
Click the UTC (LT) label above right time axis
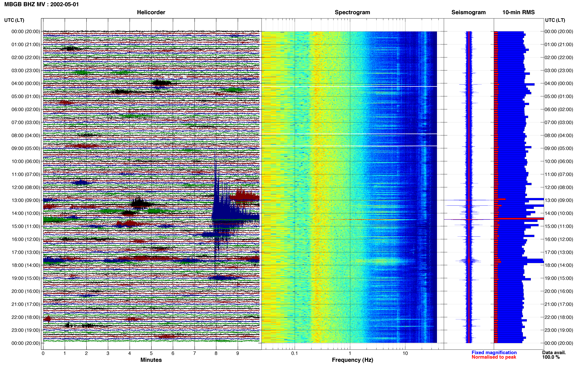point(555,20)
